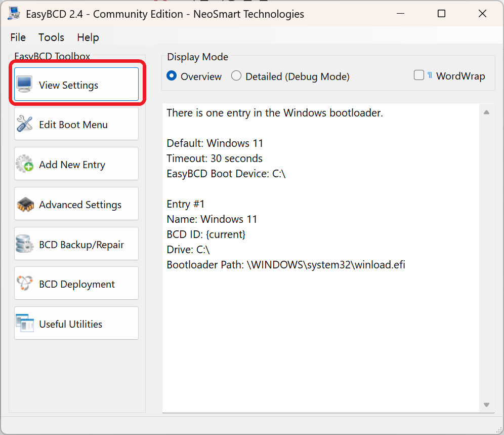The width and height of the screenshot is (504, 435).
Task: Click the Advanced Settings button label
Action: click(80, 205)
